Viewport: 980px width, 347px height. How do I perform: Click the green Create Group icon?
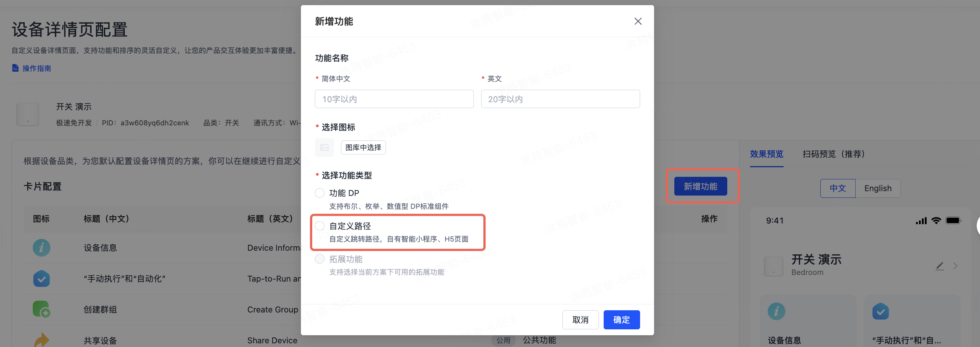(42, 310)
